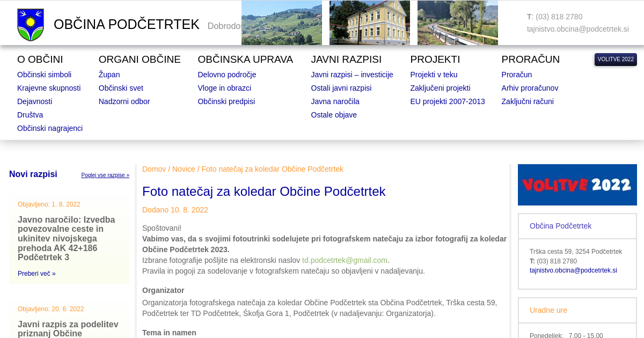The width and height of the screenshot is (644, 338).
Task: Open Arhiv proračunov menu entry
Action: click(x=530, y=88)
